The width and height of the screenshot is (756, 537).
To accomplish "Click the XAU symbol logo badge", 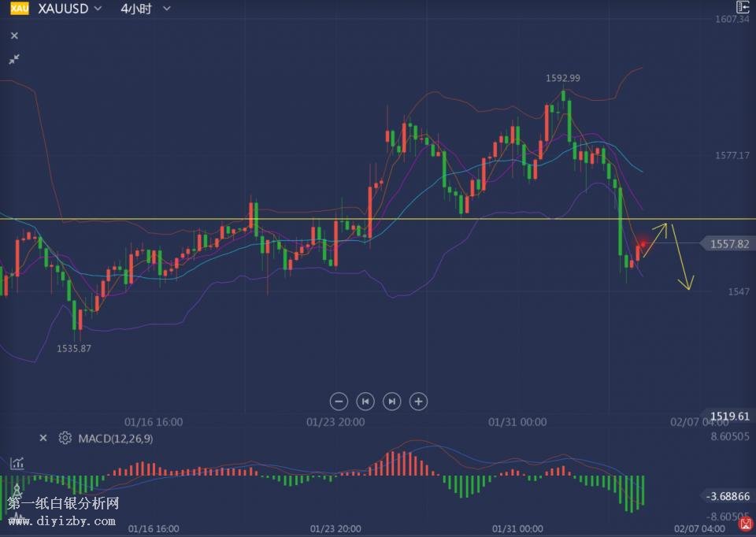I will 19,9.
